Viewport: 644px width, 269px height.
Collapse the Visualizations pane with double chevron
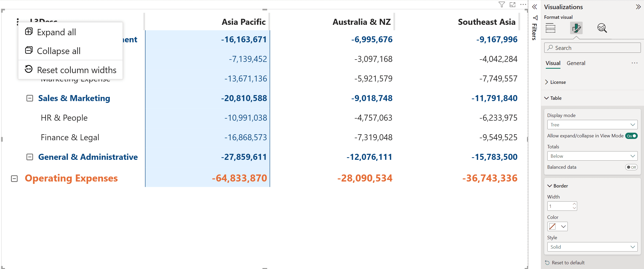[x=638, y=7]
